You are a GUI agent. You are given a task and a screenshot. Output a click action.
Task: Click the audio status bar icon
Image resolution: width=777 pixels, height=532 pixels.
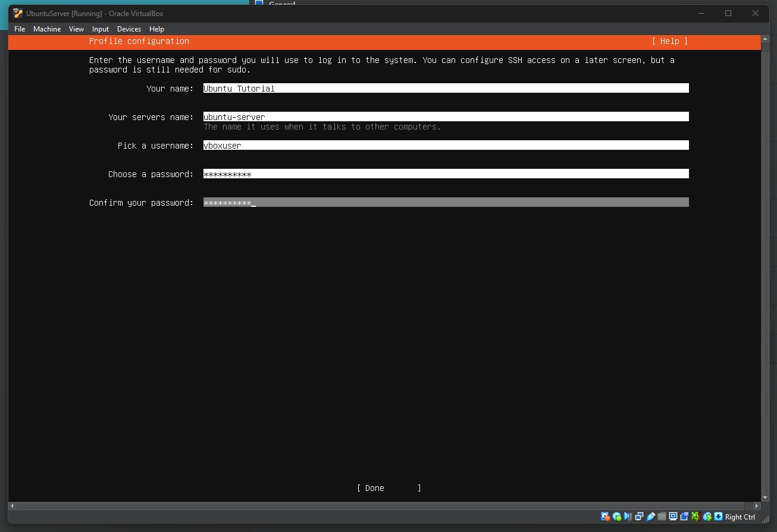coord(628,517)
